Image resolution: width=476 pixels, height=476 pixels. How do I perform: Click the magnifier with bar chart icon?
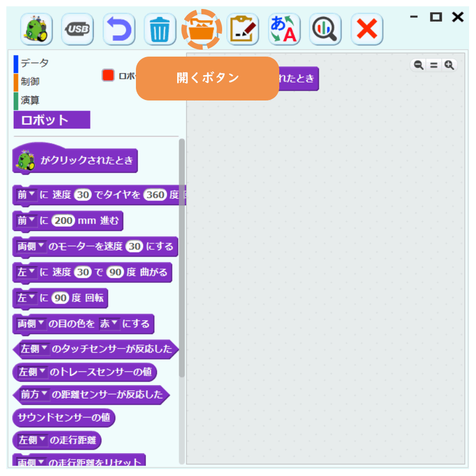(325, 29)
